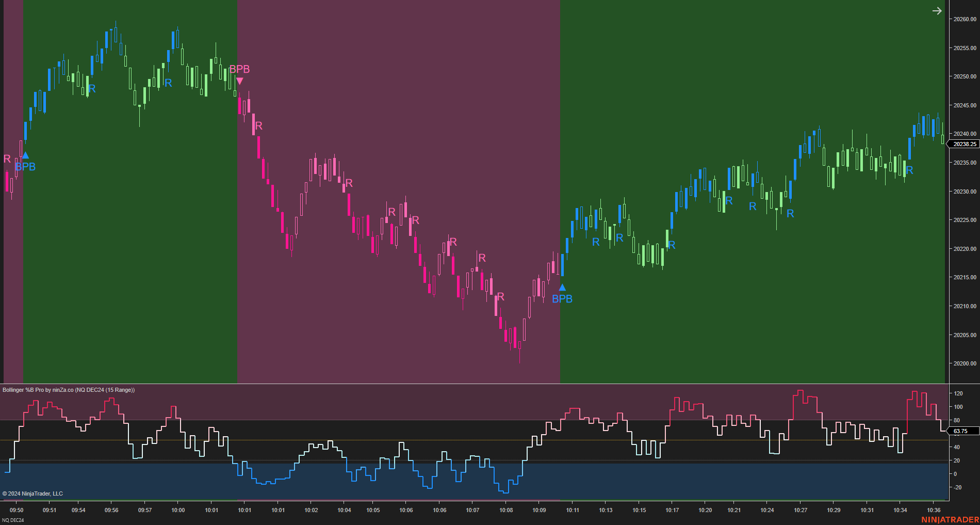The width and height of the screenshot is (980, 525).
Task: Click the blue BPB up-arrow near 10:11
Action: (x=562, y=288)
